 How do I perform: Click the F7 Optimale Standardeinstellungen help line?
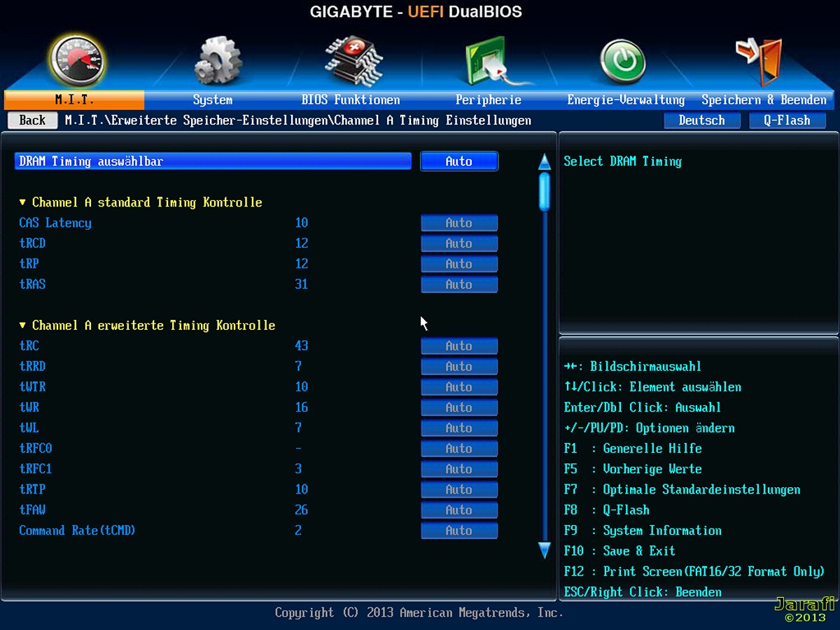[x=682, y=489]
